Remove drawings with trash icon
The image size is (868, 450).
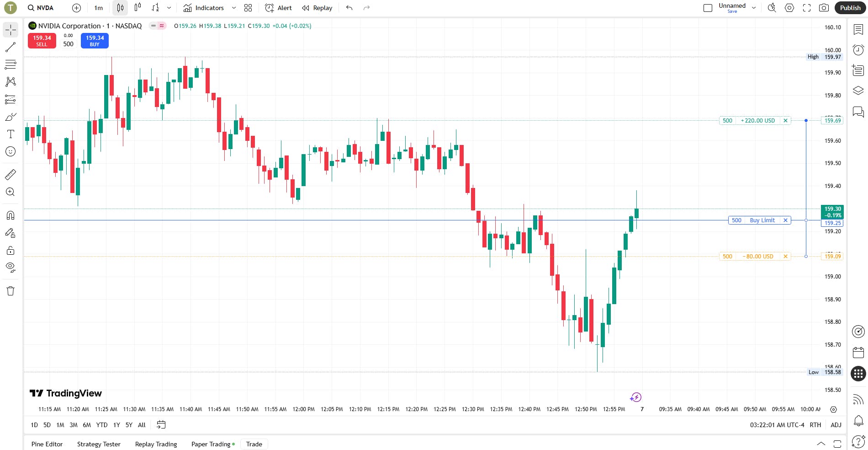coord(11,291)
